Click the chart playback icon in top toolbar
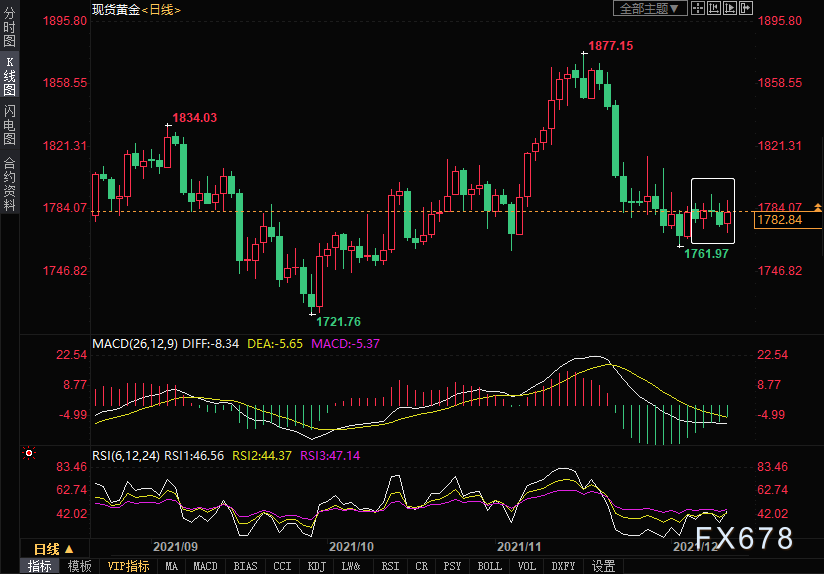Viewport: 824px width, 574px height. tap(730, 9)
